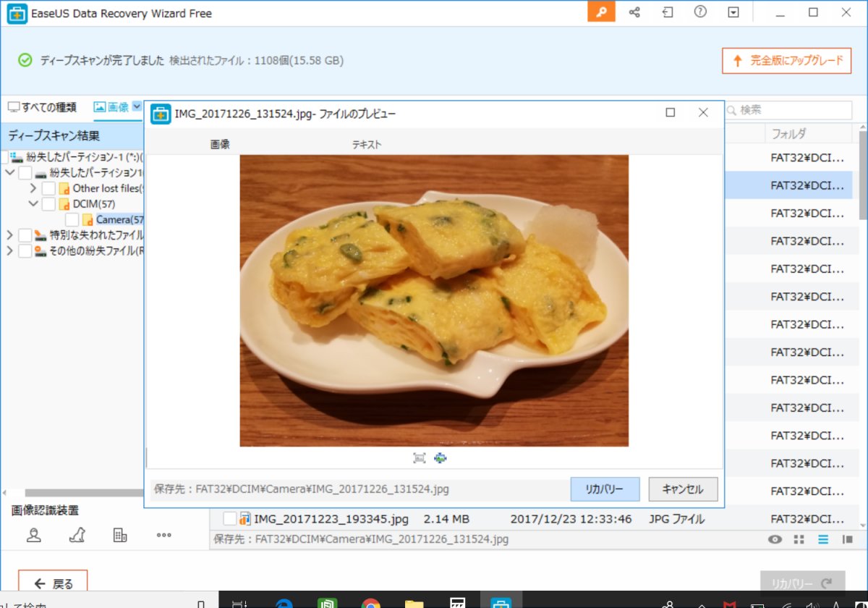The width and height of the screenshot is (868, 608).
Task: Select the person face recognition icon
Action: (34, 535)
